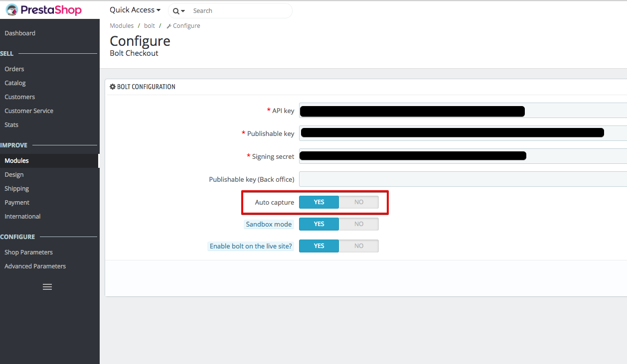Click the bolt breadcrumb link
627x364 pixels.
pos(150,26)
